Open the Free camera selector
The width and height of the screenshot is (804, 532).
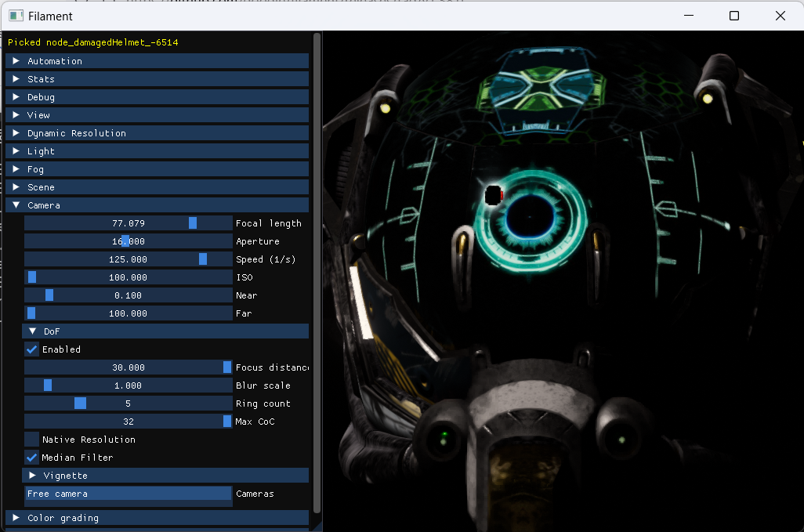[x=128, y=494]
